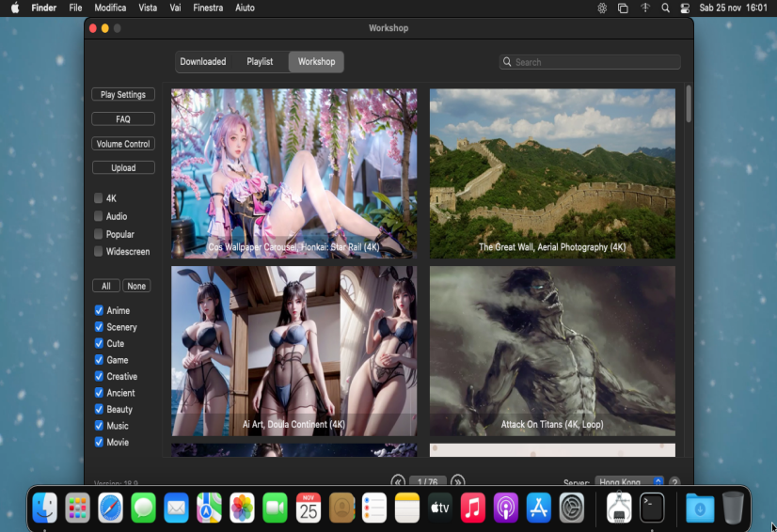Open Control Center in menu bar
The height and width of the screenshot is (532, 777).
pyautogui.click(x=685, y=8)
